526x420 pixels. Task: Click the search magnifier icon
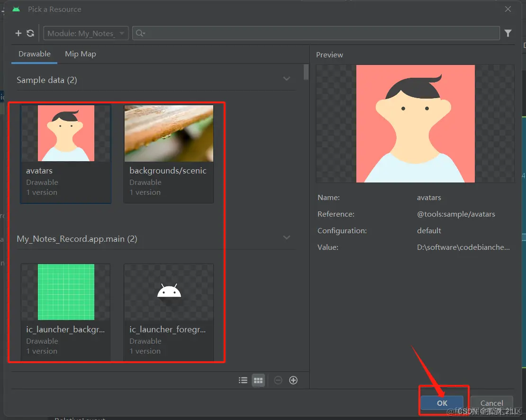pos(140,33)
